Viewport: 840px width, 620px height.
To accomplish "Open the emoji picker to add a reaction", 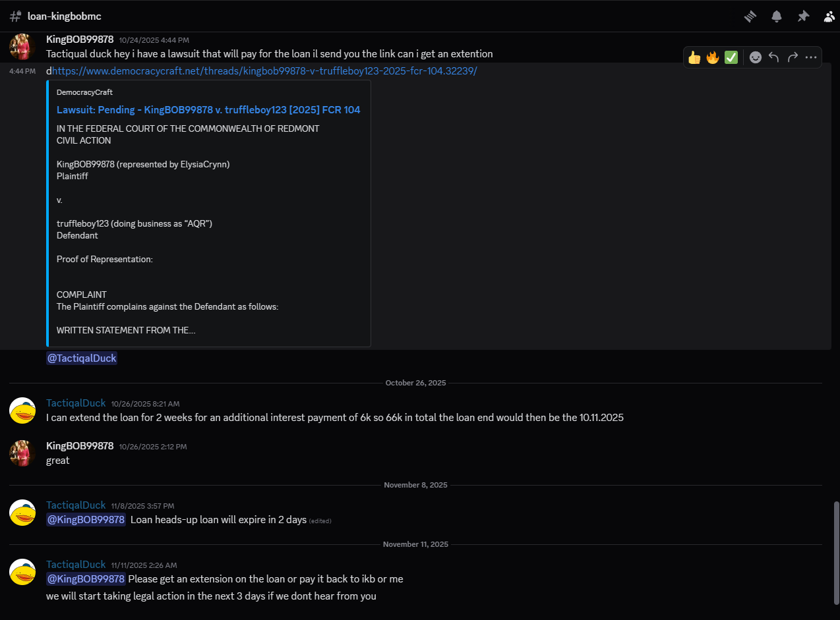I will (755, 57).
